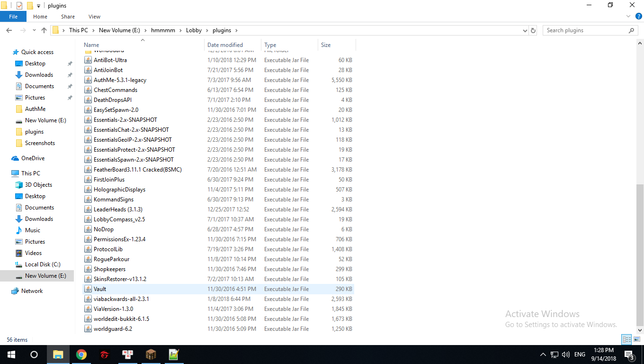Expand the chevron after Lobby in address bar

207,30
